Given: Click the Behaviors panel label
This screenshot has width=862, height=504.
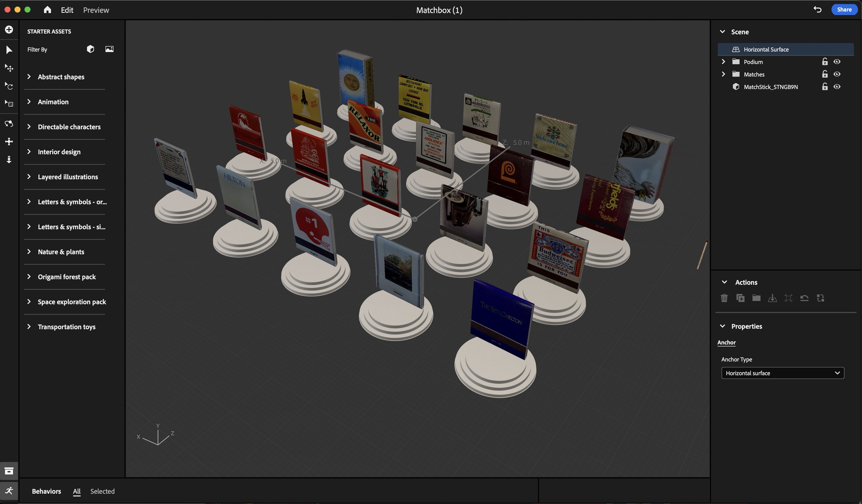Looking at the screenshot, I should point(47,491).
